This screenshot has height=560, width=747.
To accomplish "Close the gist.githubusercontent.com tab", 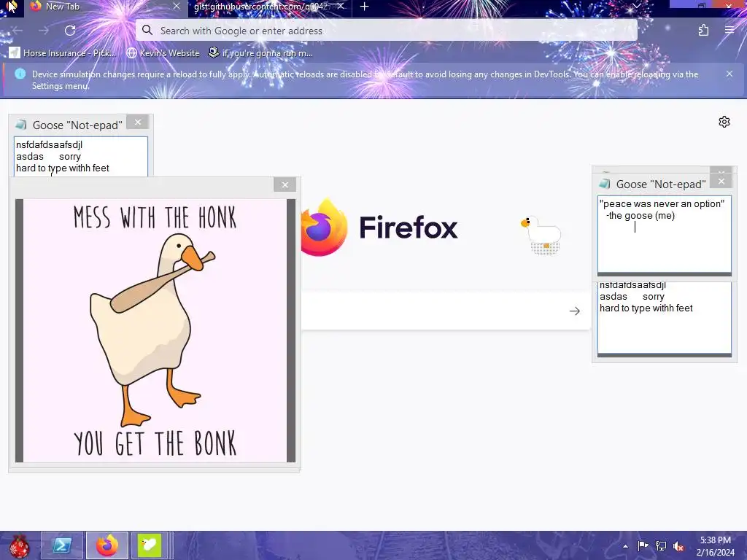I will [x=341, y=6].
